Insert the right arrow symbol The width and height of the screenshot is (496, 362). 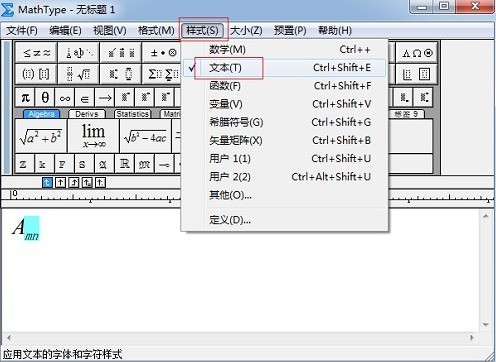point(105,98)
